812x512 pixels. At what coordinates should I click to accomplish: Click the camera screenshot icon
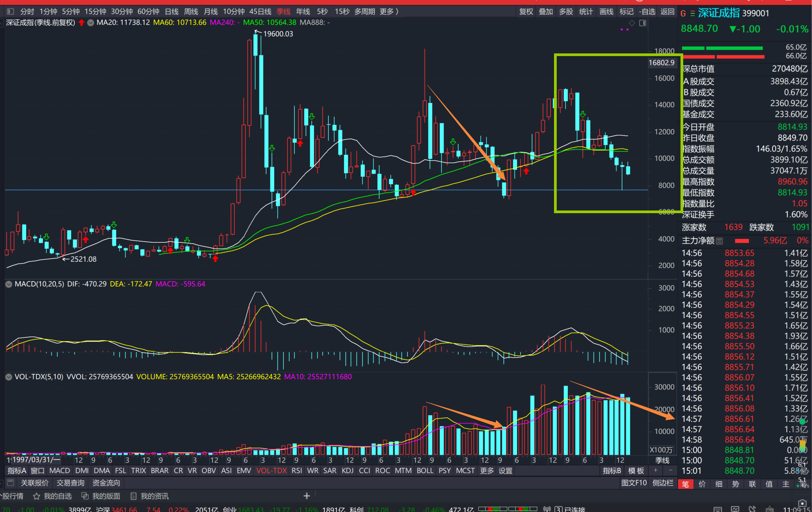tap(802, 503)
